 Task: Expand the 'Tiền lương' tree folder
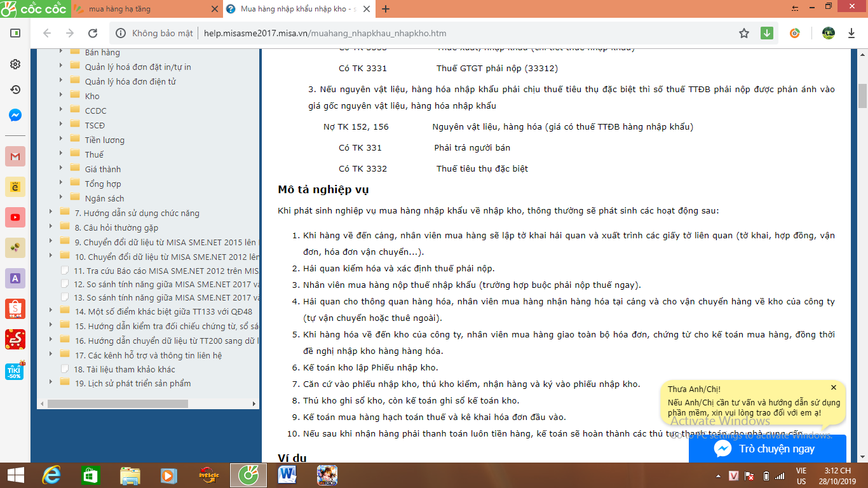(x=61, y=139)
